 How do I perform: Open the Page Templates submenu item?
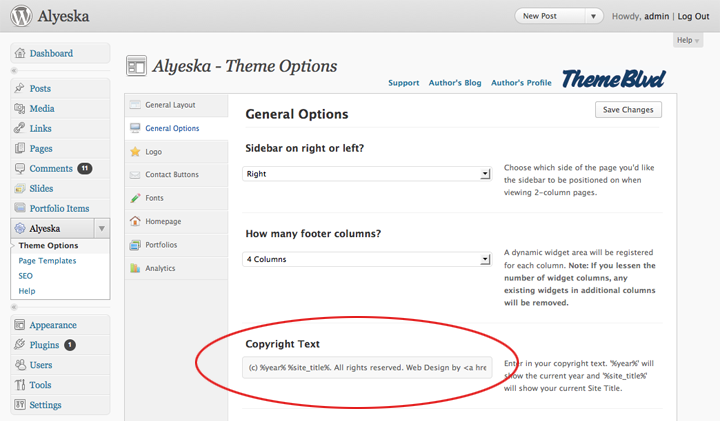[47, 260]
